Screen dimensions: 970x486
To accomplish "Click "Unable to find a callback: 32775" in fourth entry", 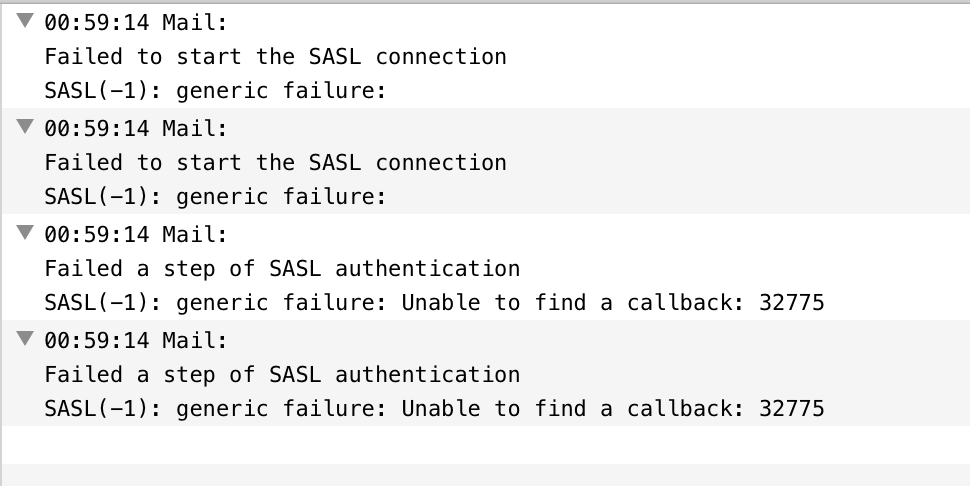I will 612,409.
